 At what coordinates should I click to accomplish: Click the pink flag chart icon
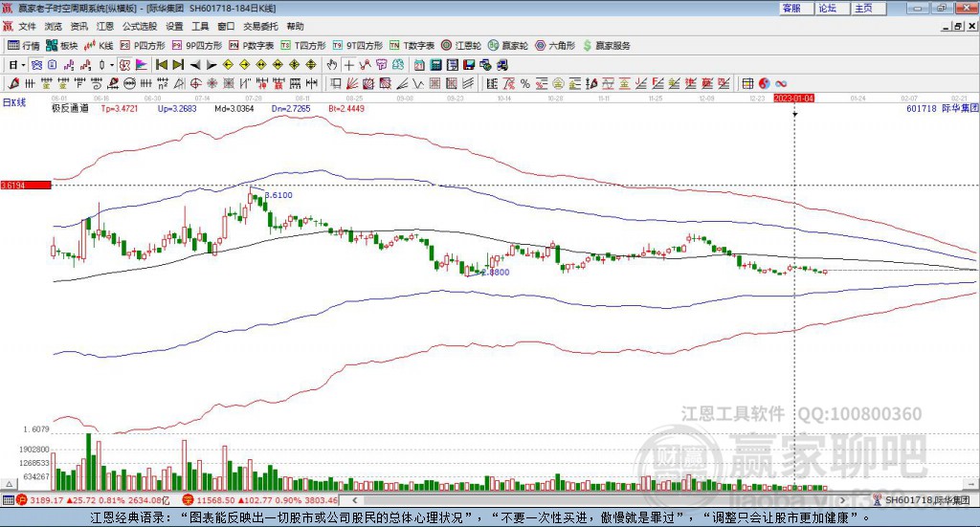pos(142,65)
